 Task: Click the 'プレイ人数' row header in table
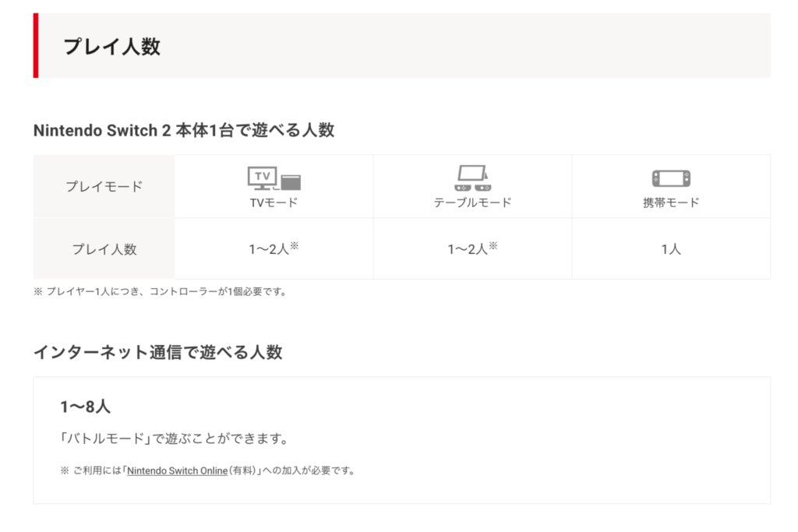pos(104,248)
